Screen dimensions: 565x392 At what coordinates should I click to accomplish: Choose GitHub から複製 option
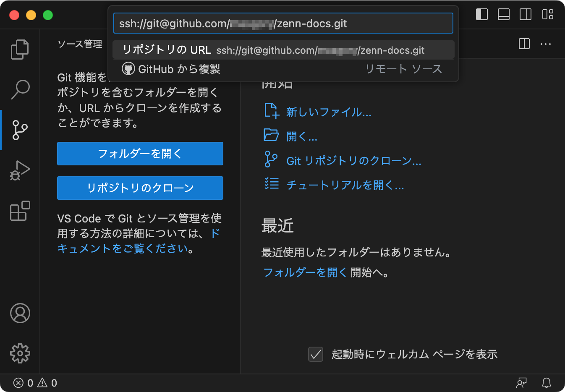point(283,69)
